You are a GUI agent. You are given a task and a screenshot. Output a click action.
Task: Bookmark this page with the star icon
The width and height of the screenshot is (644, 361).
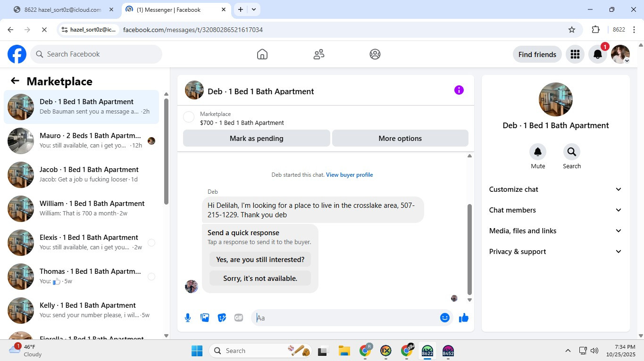pyautogui.click(x=572, y=30)
